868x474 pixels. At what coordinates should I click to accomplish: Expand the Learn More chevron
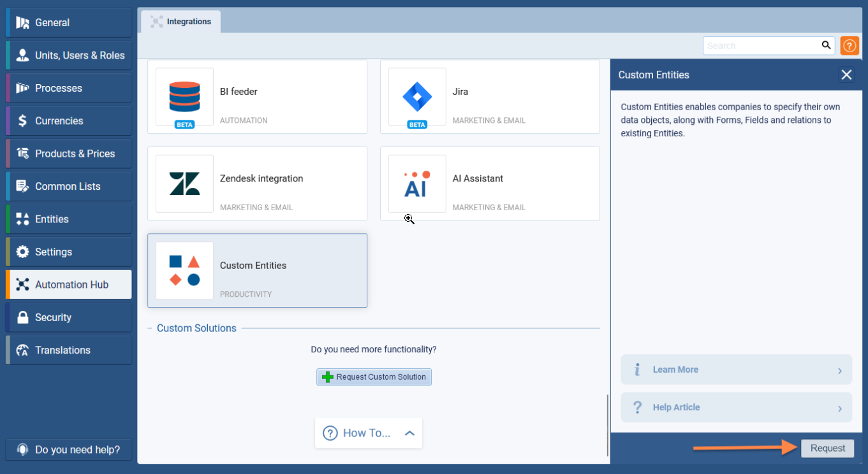[x=839, y=370]
